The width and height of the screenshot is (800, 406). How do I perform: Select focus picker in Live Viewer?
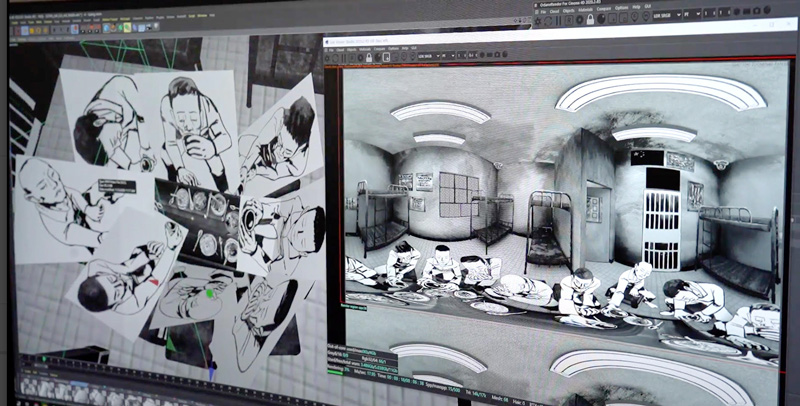tap(404, 56)
